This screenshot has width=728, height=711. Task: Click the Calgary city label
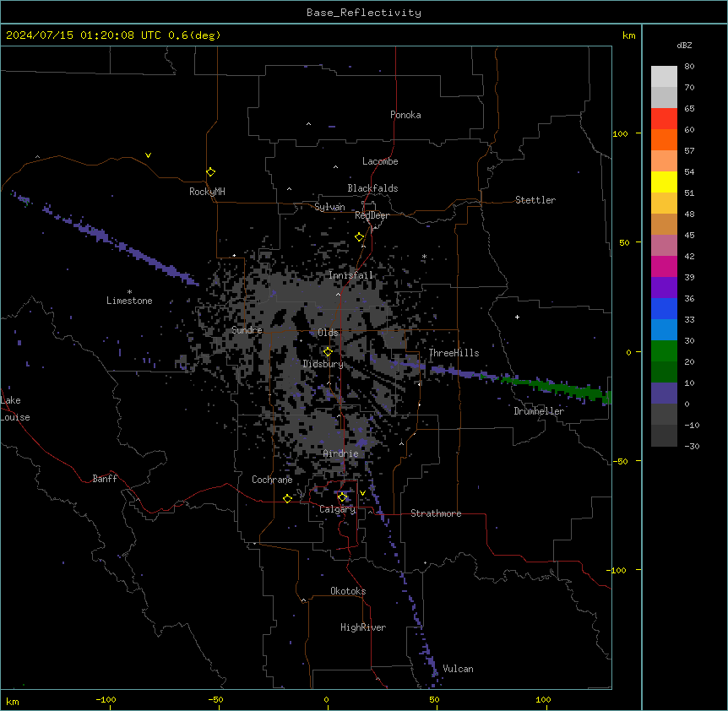pyautogui.click(x=338, y=509)
